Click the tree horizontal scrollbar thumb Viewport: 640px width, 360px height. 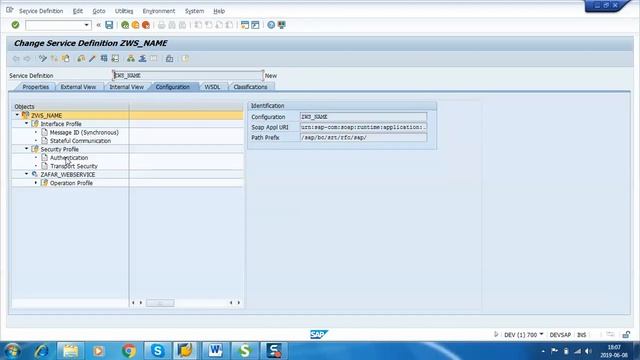160,303
